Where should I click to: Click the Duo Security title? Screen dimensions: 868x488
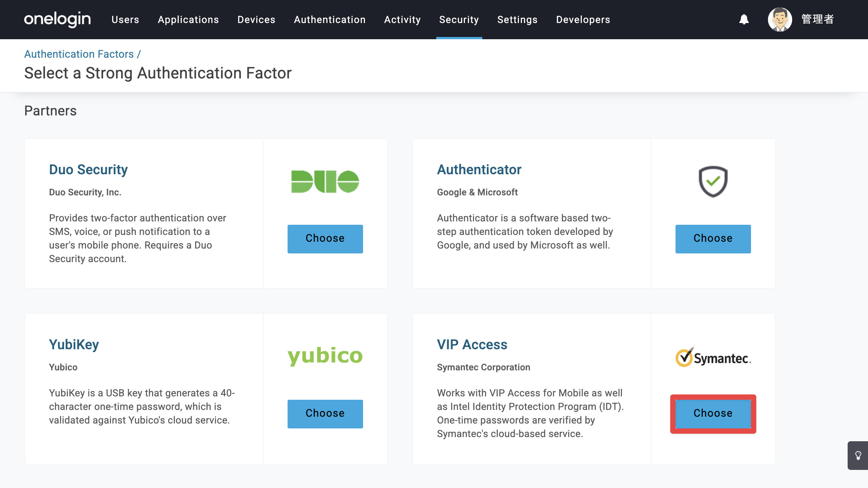pyautogui.click(x=88, y=170)
